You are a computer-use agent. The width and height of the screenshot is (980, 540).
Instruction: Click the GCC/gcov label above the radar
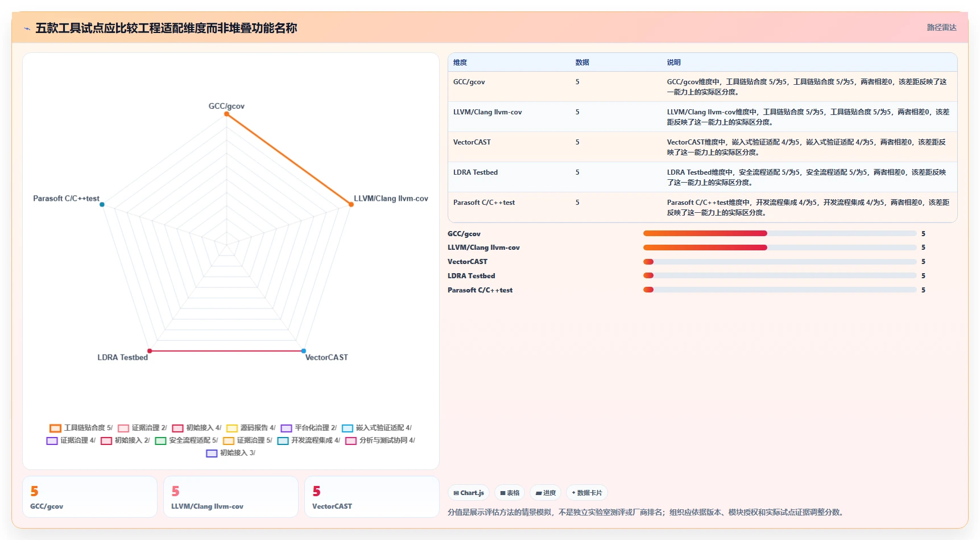(226, 106)
